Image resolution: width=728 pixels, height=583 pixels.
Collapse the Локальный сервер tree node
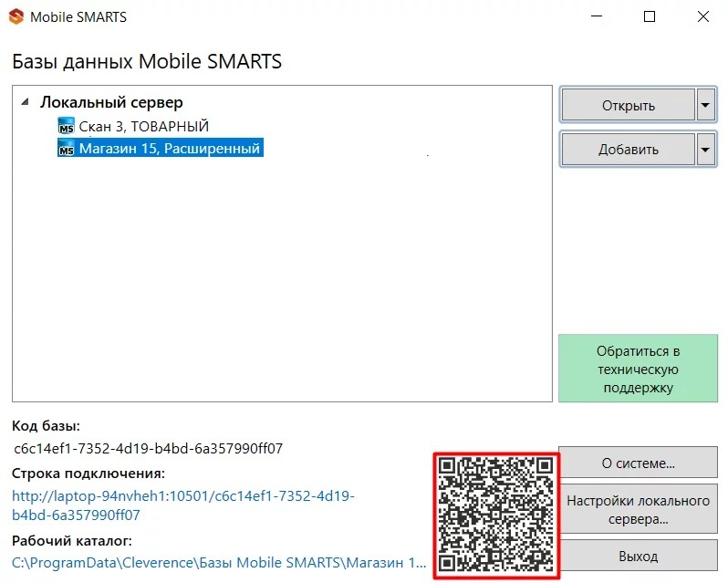(25, 101)
